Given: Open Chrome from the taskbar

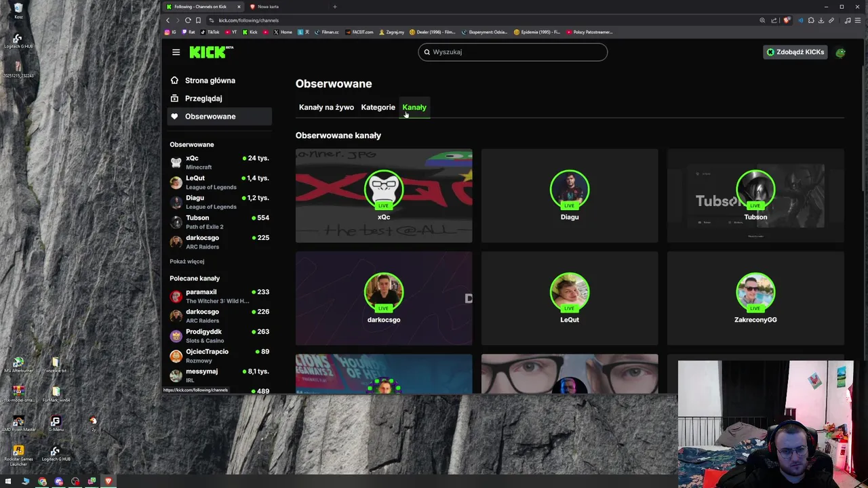Looking at the screenshot, I should [x=42, y=481].
